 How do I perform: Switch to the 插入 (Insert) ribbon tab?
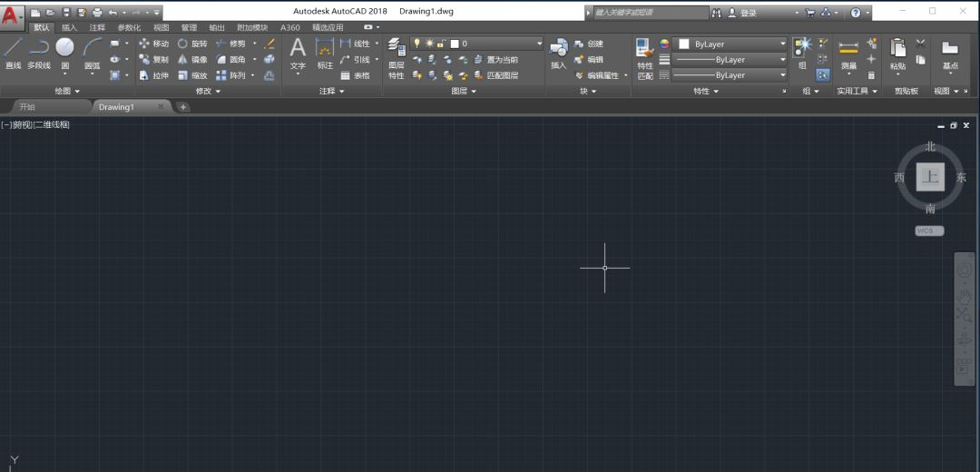[x=70, y=27]
